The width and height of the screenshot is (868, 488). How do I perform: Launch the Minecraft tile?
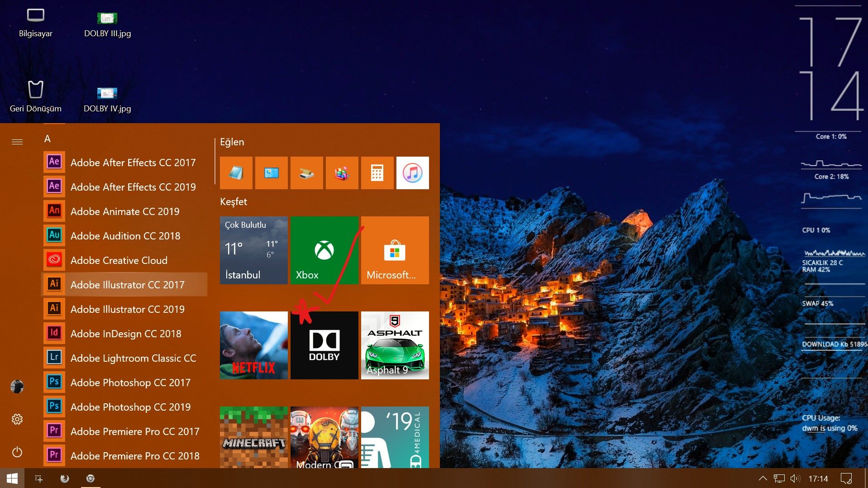coord(254,437)
